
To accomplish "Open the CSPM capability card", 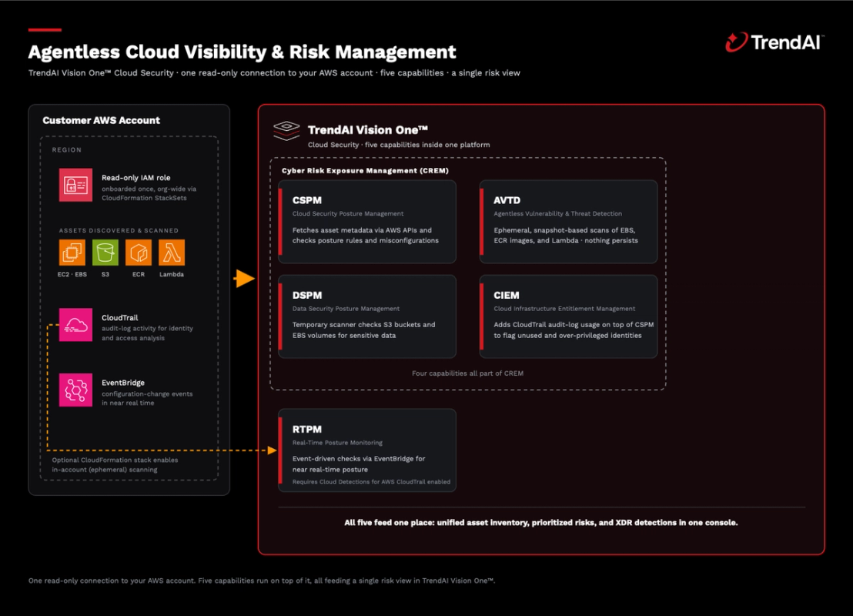I will [367, 222].
